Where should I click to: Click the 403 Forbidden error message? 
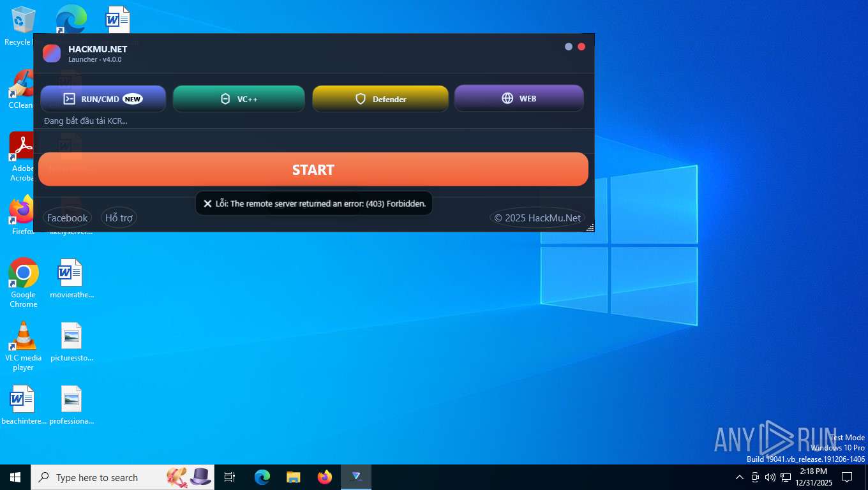pyautogui.click(x=314, y=204)
